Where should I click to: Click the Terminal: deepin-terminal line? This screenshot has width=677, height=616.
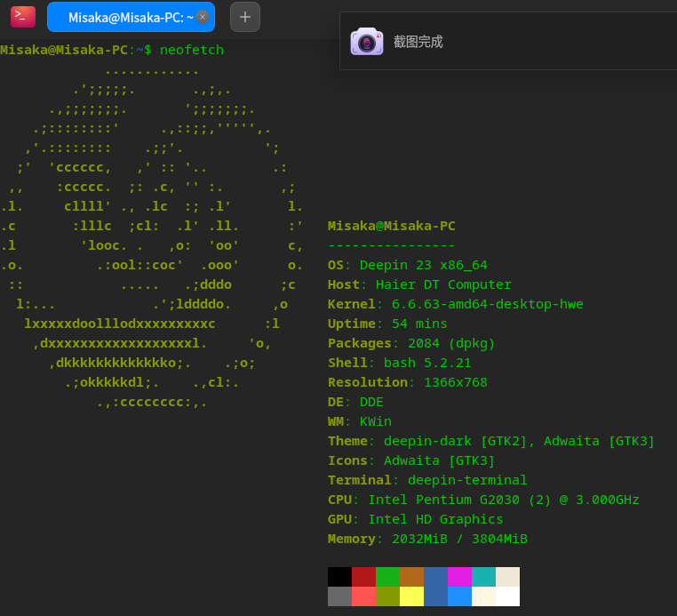[427, 480]
